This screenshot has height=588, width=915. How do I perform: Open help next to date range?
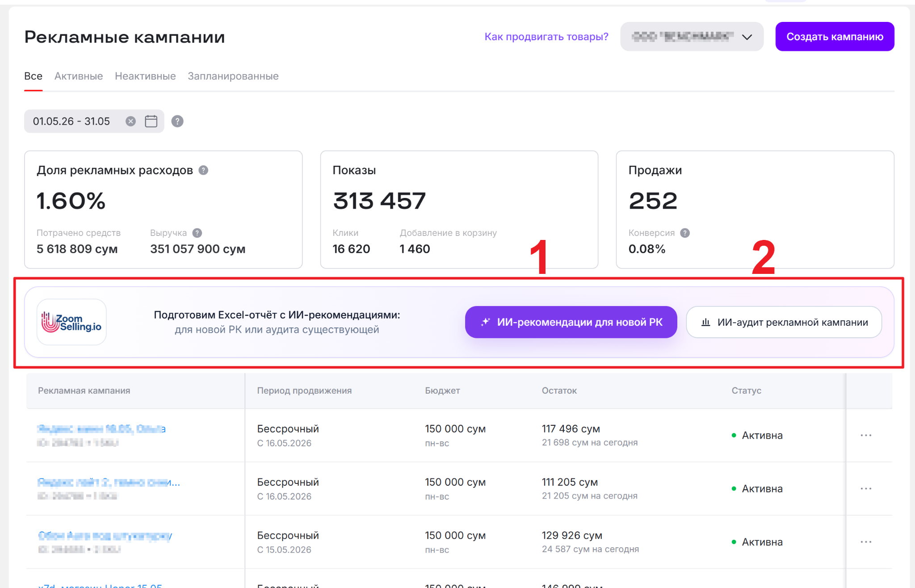tap(177, 121)
